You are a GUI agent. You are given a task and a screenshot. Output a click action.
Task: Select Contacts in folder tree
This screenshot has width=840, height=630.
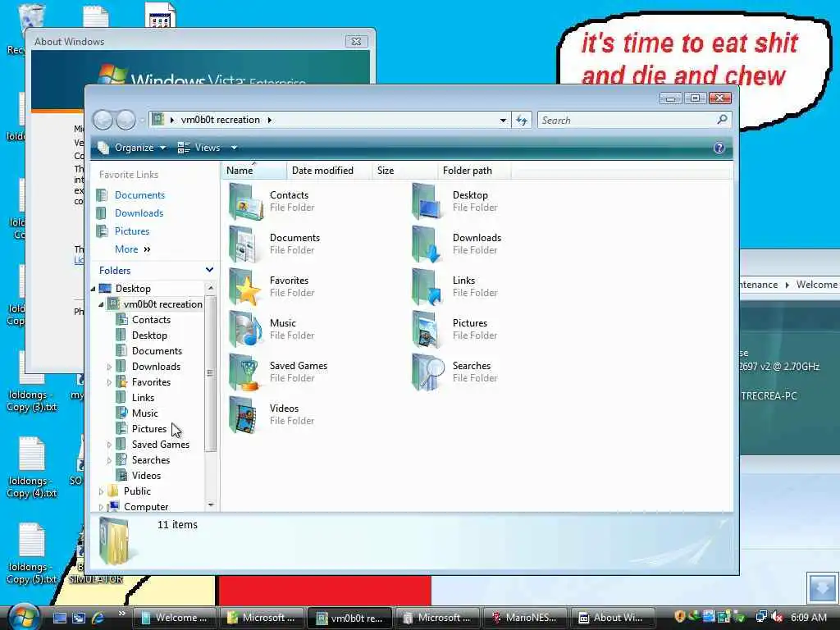pos(151,320)
